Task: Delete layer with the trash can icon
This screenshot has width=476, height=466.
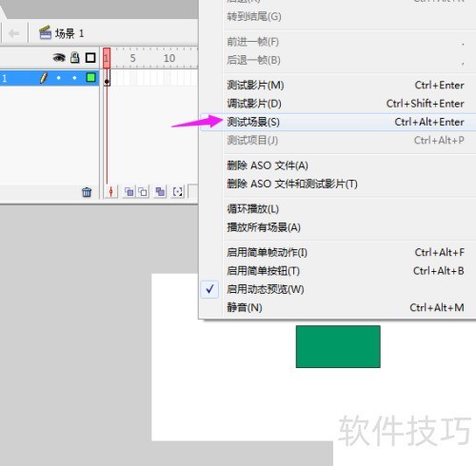Action: (87, 192)
